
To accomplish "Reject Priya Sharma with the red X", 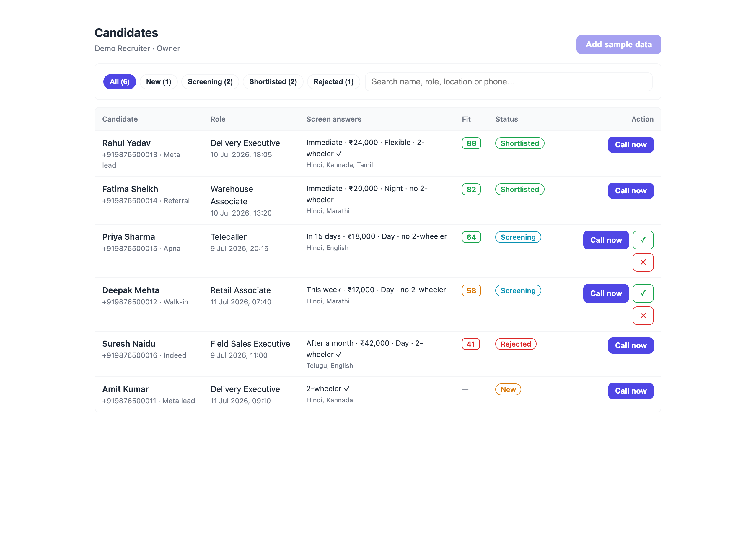I will [643, 262].
